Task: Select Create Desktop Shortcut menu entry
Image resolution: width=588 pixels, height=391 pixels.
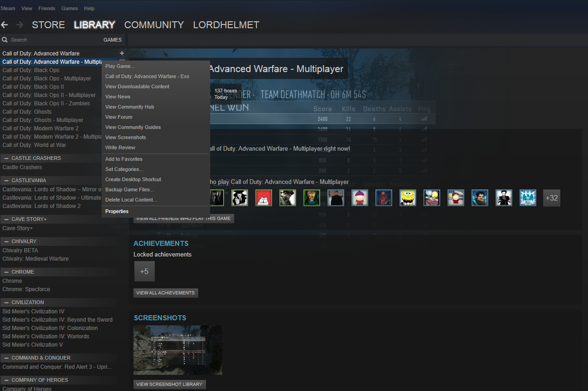Action: click(156, 179)
